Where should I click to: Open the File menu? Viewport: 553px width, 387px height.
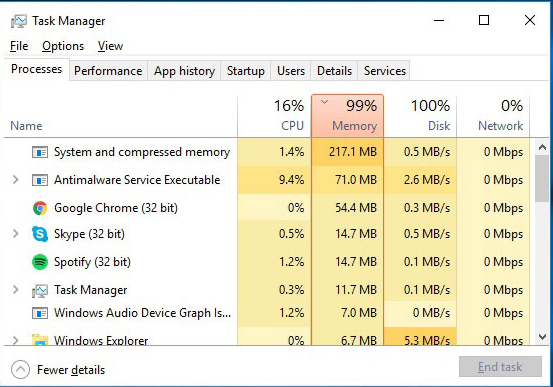click(19, 46)
